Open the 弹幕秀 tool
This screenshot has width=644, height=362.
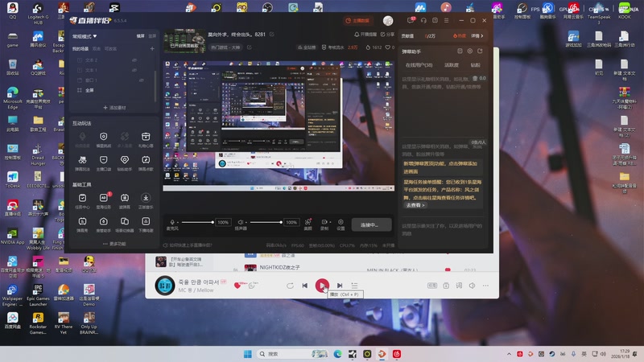[x=83, y=224]
